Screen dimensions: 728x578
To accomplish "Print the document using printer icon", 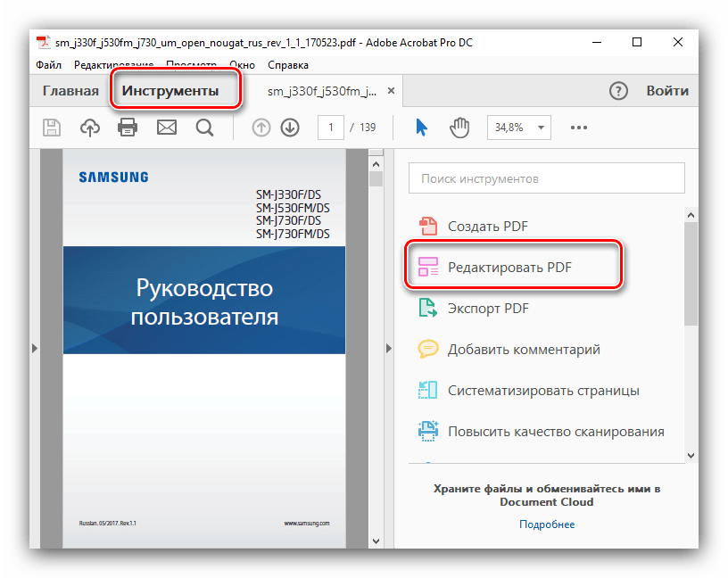I will [128, 128].
